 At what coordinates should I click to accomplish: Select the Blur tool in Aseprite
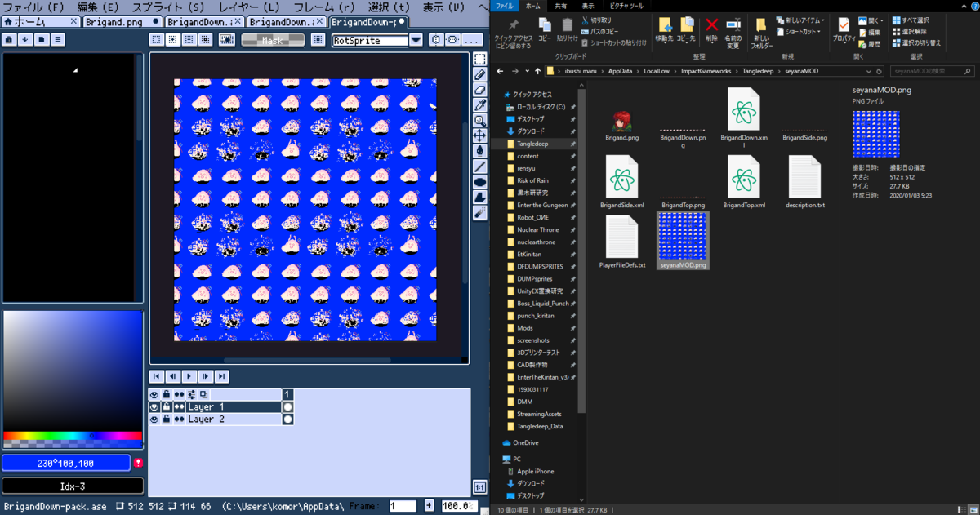pos(480,213)
